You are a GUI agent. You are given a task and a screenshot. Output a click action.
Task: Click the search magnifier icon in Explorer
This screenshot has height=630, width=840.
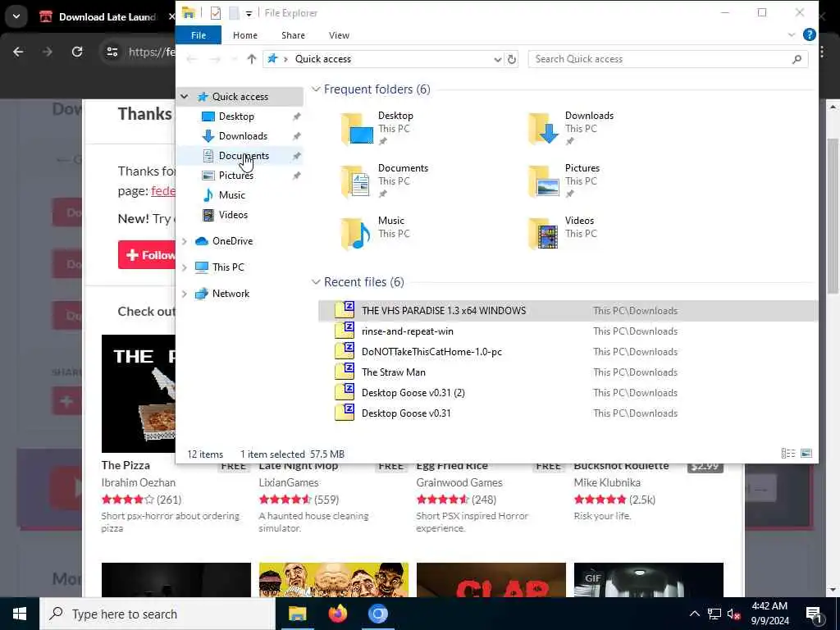tap(797, 59)
